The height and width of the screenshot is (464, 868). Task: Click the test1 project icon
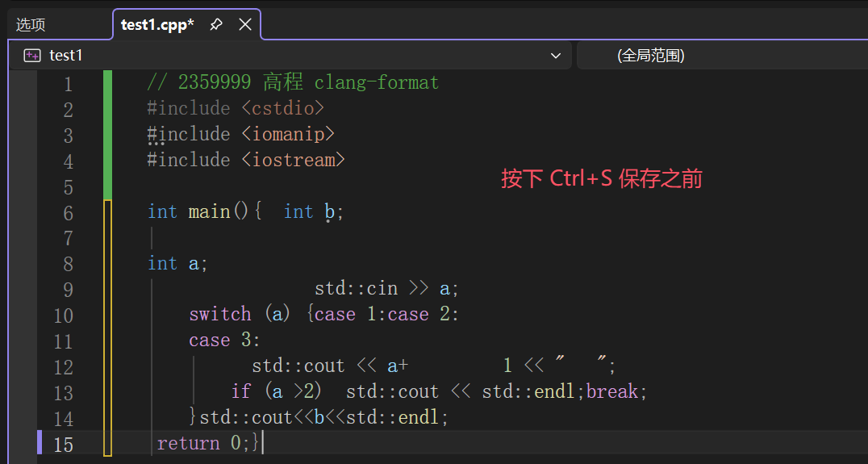[x=32, y=56]
